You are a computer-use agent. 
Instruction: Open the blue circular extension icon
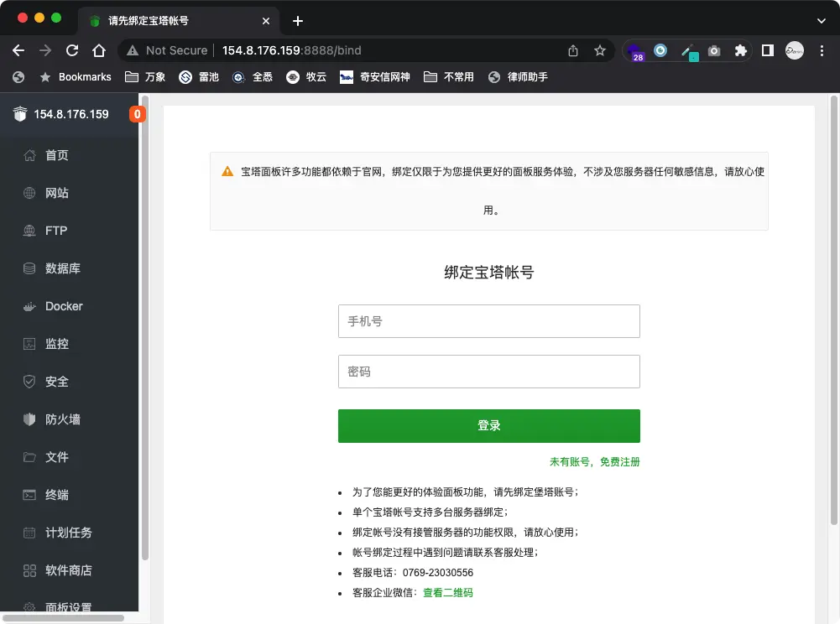[x=660, y=50]
